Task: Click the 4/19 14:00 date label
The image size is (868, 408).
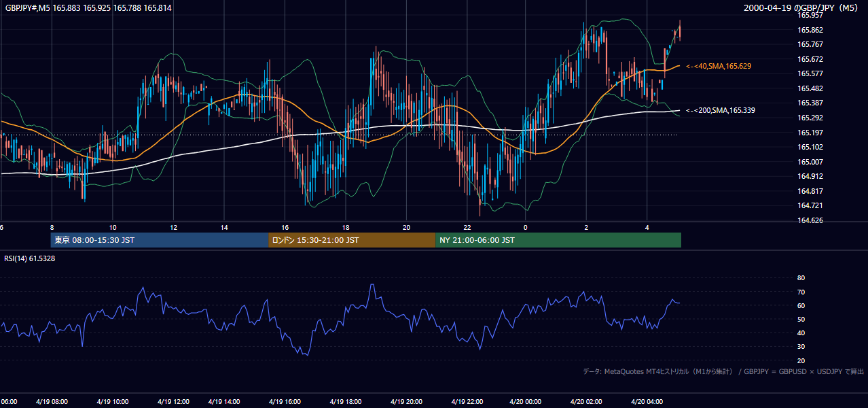Action: [x=224, y=402]
